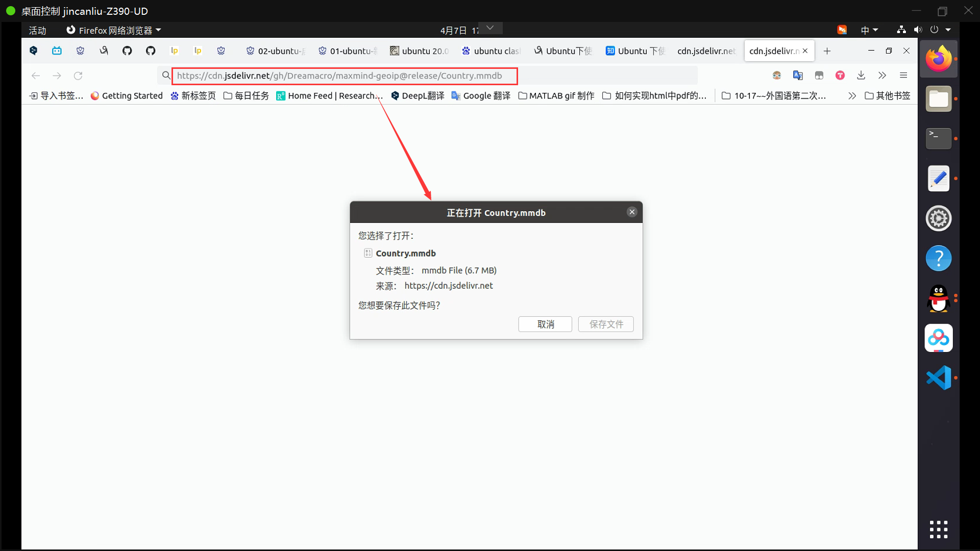Show all applications grid in dock

[938, 530]
